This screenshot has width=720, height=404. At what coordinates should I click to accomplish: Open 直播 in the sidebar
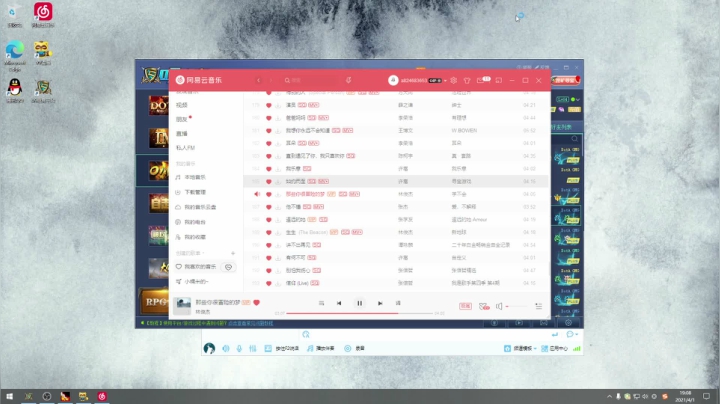tap(182, 134)
